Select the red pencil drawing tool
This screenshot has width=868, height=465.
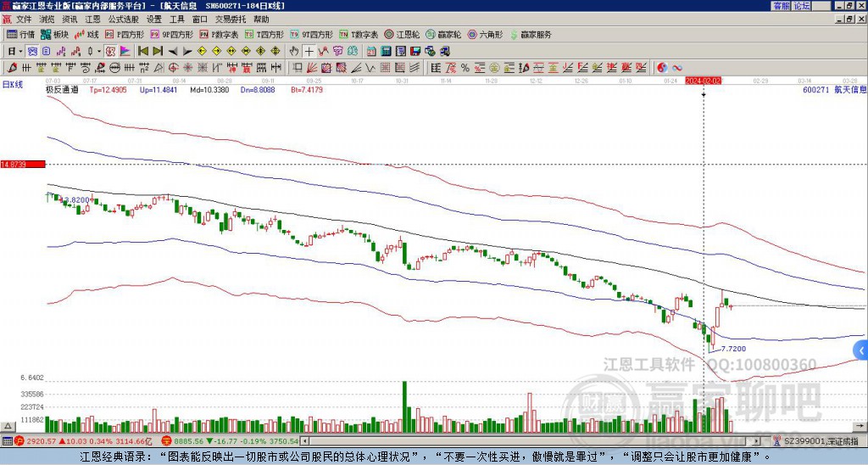[12, 68]
